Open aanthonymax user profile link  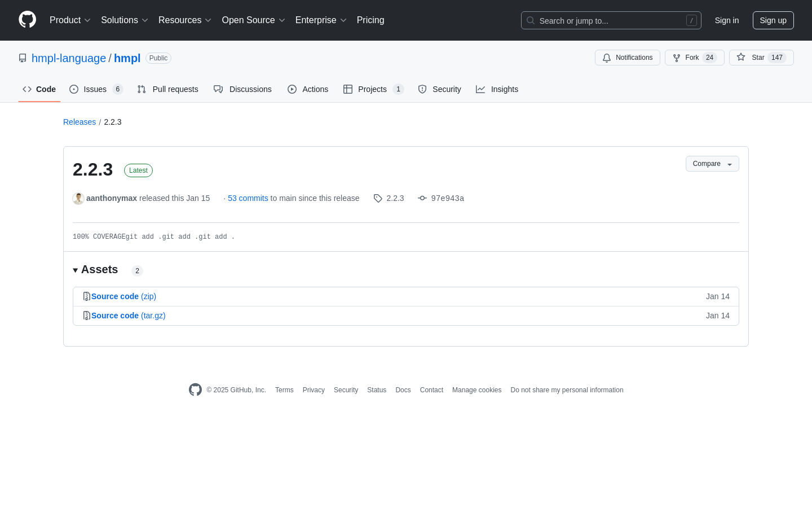tap(112, 198)
